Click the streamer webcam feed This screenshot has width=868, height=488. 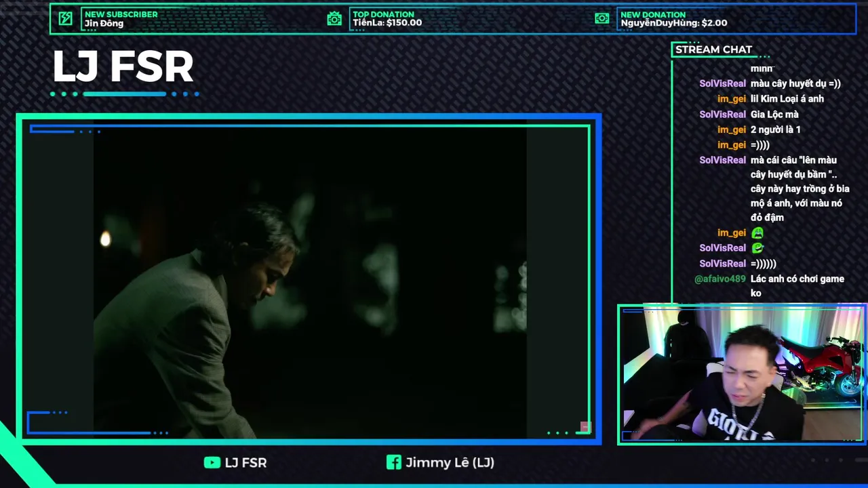point(742,374)
